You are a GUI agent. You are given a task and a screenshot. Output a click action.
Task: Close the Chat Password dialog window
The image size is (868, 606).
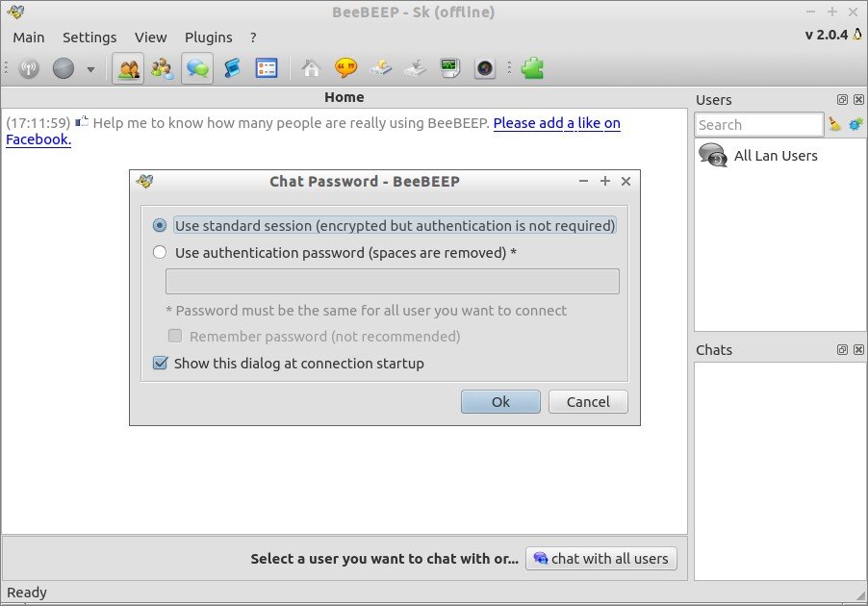[x=626, y=181]
